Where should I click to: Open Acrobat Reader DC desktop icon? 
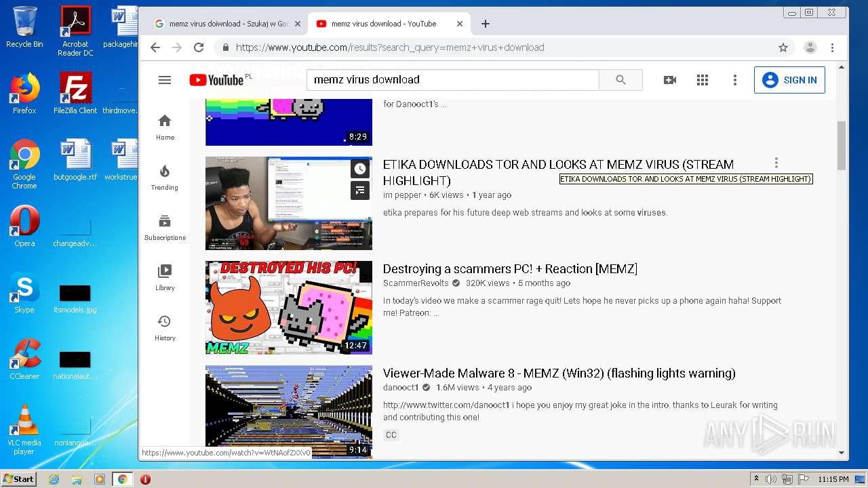point(75,31)
